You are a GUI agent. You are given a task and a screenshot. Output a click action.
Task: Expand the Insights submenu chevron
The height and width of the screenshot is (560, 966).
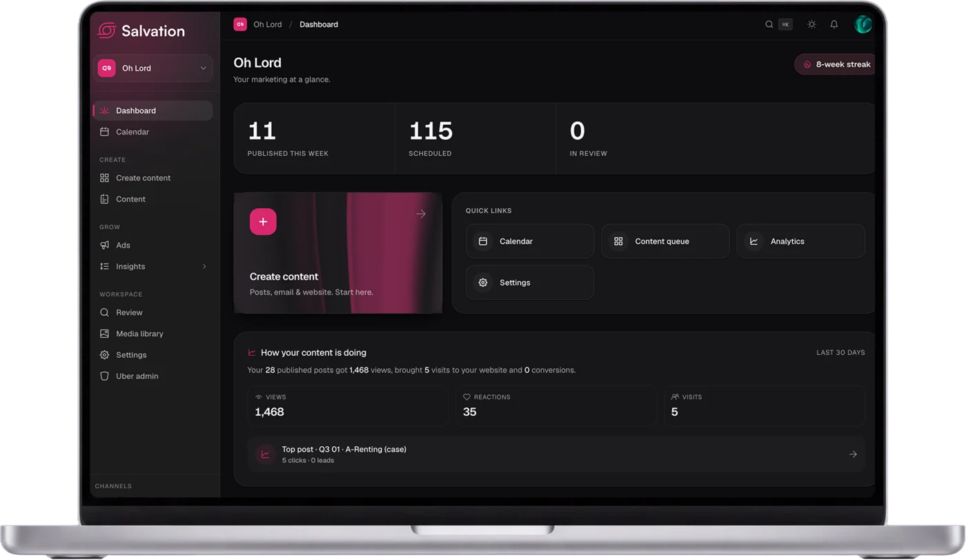[x=204, y=266]
